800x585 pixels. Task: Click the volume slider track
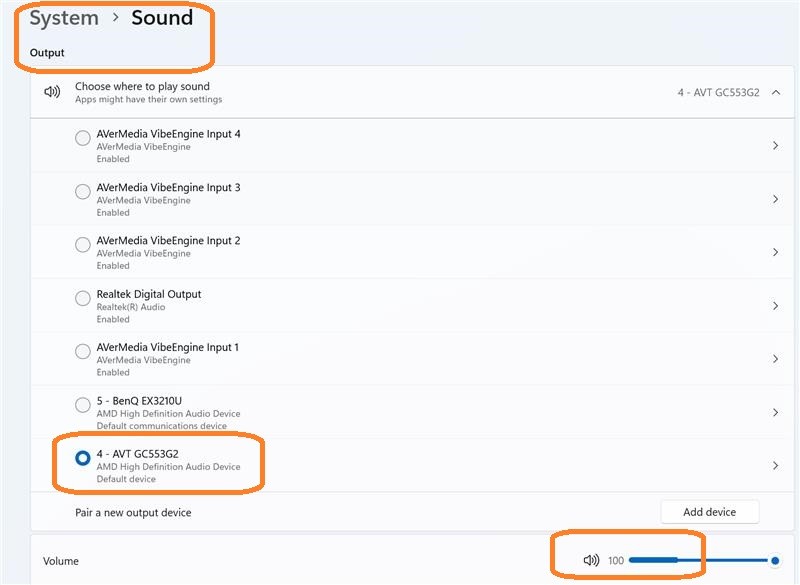click(x=700, y=561)
